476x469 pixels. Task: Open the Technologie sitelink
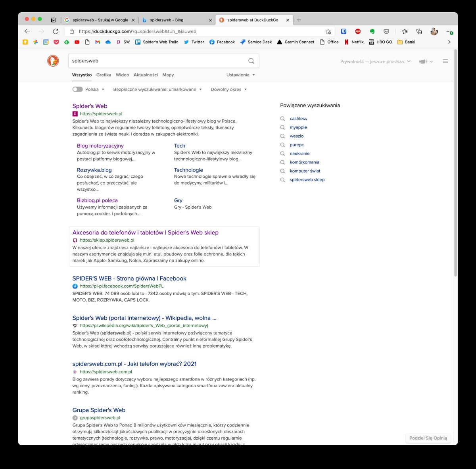[188, 170]
